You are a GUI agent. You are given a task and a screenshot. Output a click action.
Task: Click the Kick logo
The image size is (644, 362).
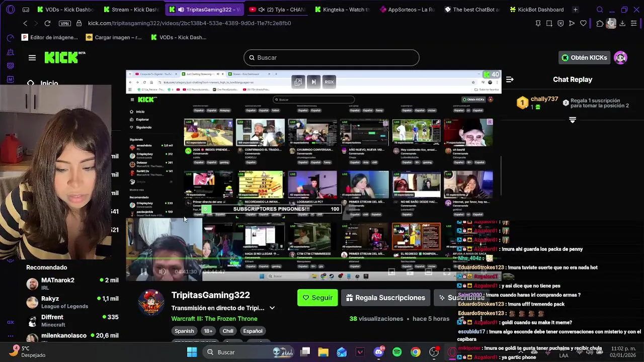64,57
